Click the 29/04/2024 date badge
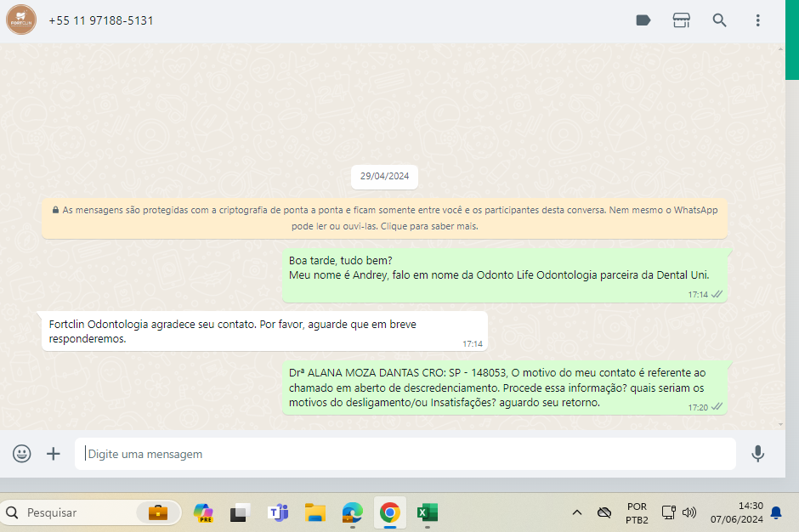The height and width of the screenshot is (532, 799). [x=385, y=176]
